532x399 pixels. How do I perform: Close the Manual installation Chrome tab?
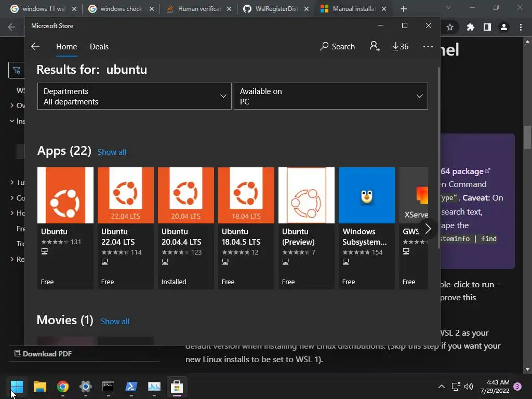(384, 9)
